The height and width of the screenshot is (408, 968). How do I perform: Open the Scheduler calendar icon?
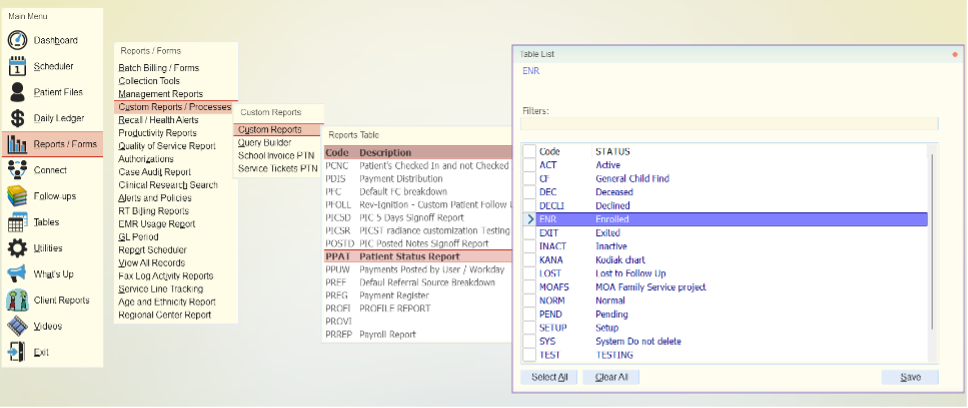(17, 66)
